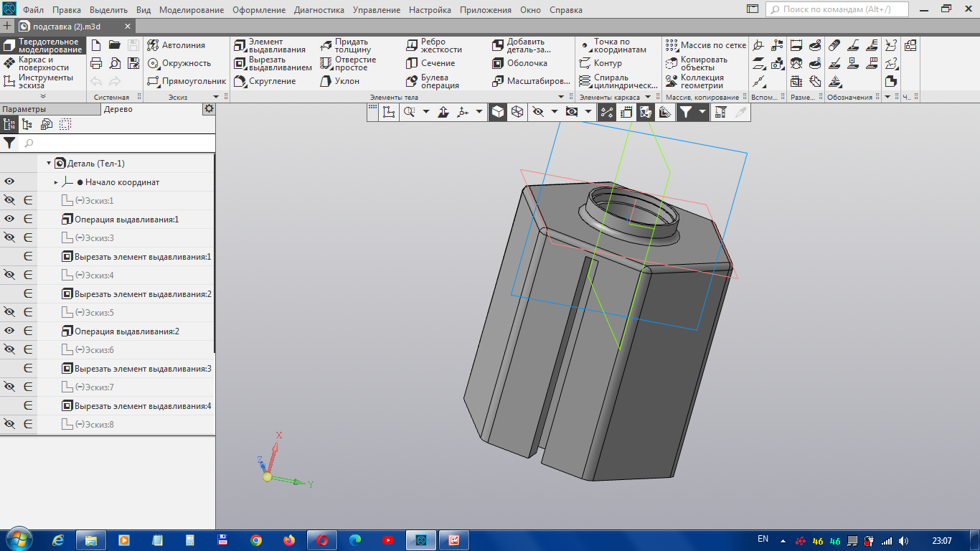Toggle visibility of Операция выдавливания:2
This screenshot has width=980, height=551.
coord(9,331)
